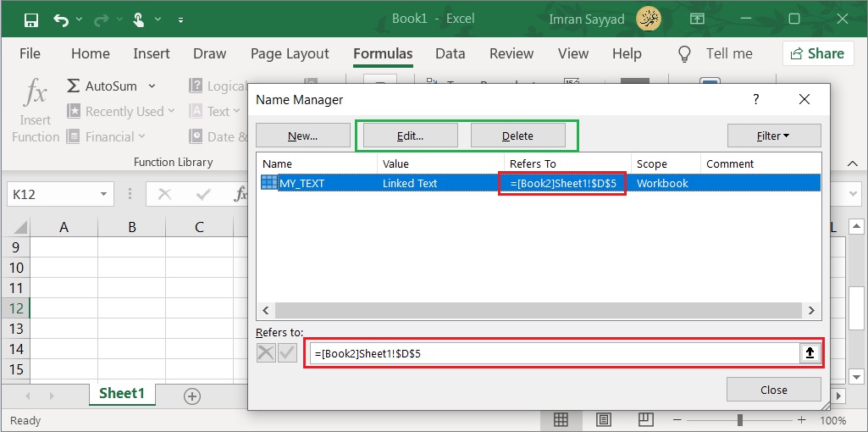Click the zoom out minus button
Image resolution: width=868 pixels, height=432 pixels.
tap(677, 420)
